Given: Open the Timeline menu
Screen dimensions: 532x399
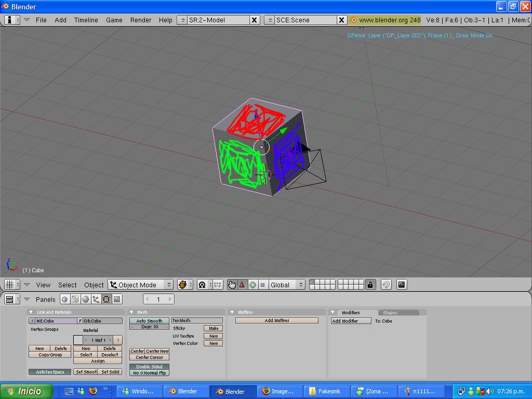Looking at the screenshot, I should pos(86,20).
